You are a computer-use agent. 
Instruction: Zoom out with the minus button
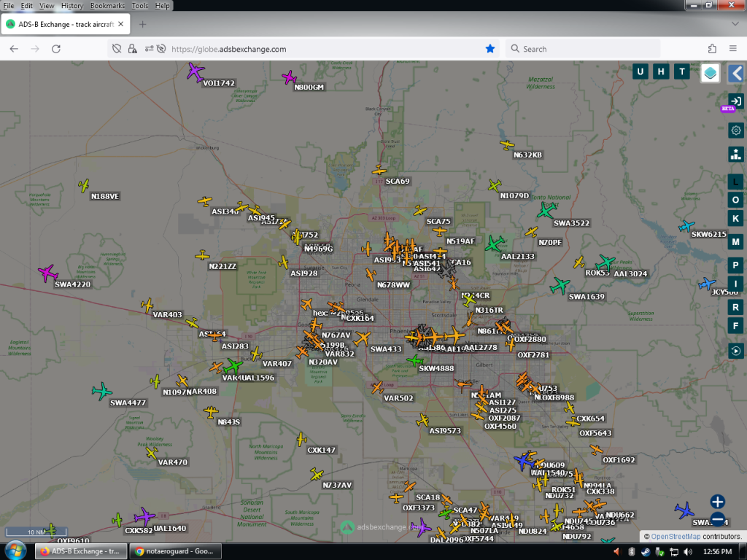(x=718, y=519)
